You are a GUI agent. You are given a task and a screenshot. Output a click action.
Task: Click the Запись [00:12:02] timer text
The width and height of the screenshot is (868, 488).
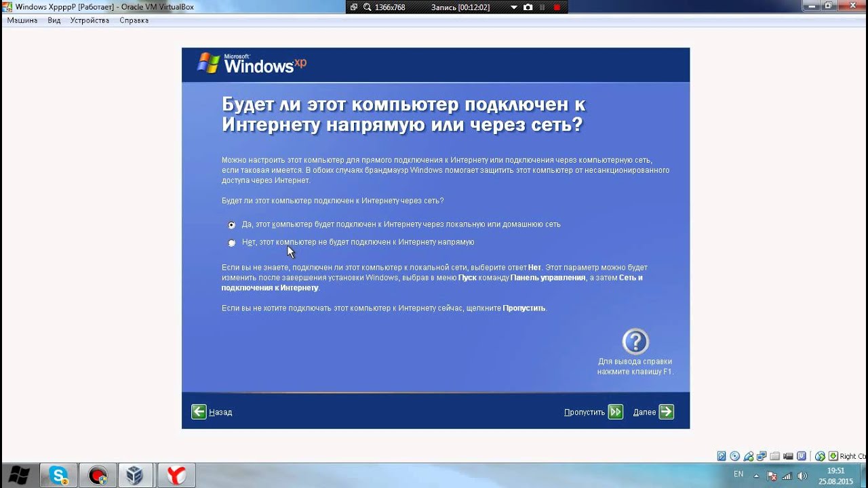(x=460, y=7)
